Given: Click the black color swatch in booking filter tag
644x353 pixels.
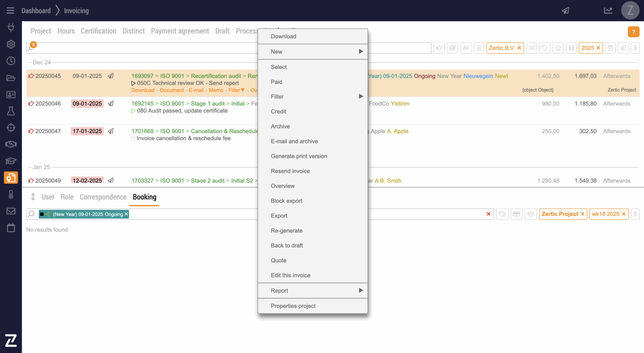Looking at the screenshot, I should [x=42, y=214].
